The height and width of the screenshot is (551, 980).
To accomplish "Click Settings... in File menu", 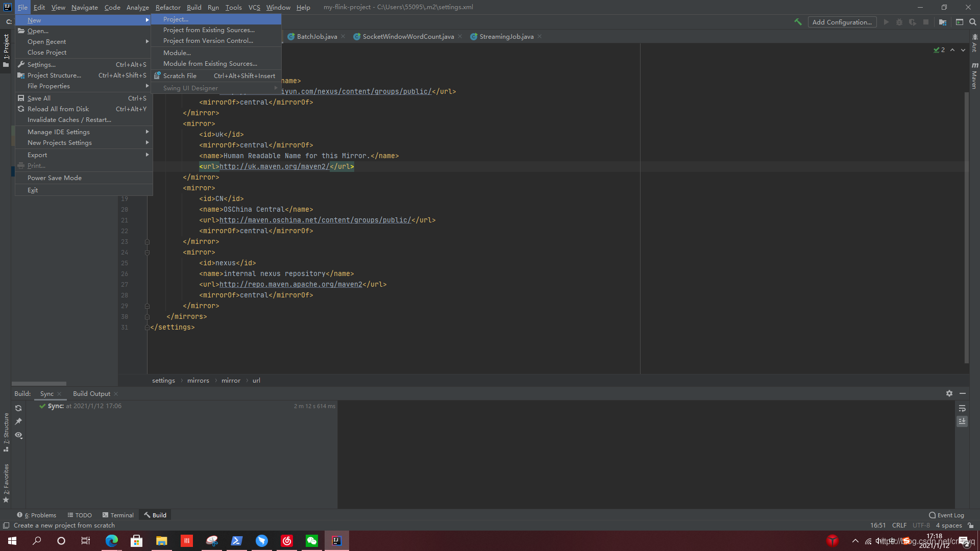I will coord(84,65).
